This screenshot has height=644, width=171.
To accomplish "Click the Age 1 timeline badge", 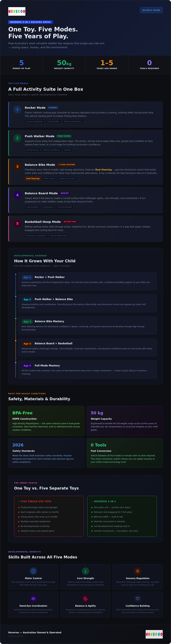I will click(x=27, y=277).
